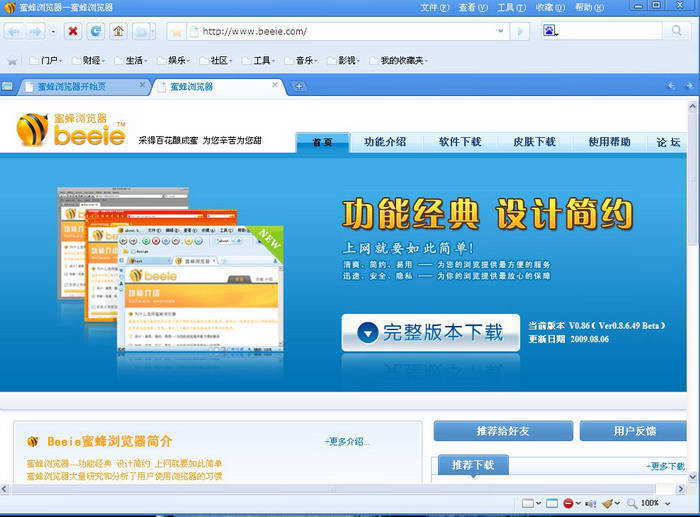The width and height of the screenshot is (700, 517).
Task: Open the 收藏 menu
Action: click(x=550, y=8)
